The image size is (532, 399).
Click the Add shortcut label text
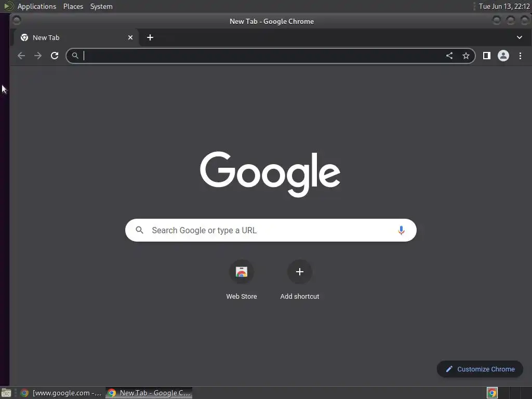pyautogui.click(x=300, y=296)
